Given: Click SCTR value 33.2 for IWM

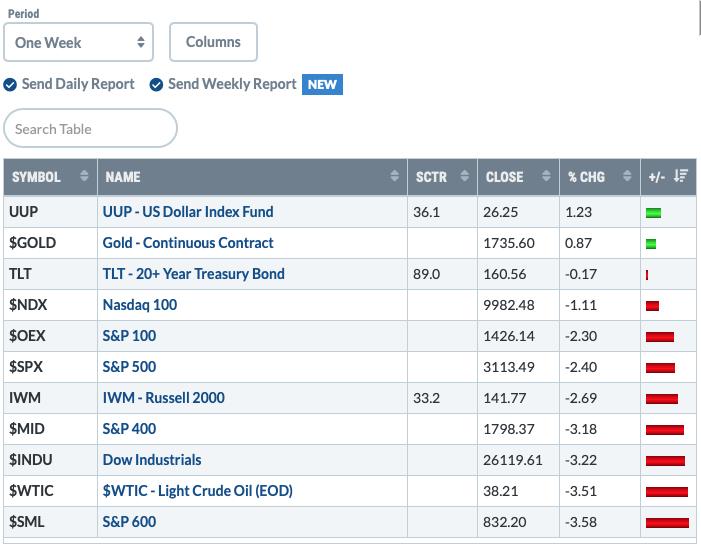Looking at the screenshot, I should pyautogui.click(x=427, y=398).
